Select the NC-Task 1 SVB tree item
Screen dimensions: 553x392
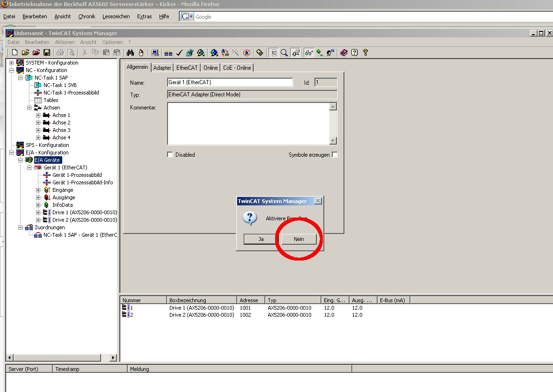(60, 85)
